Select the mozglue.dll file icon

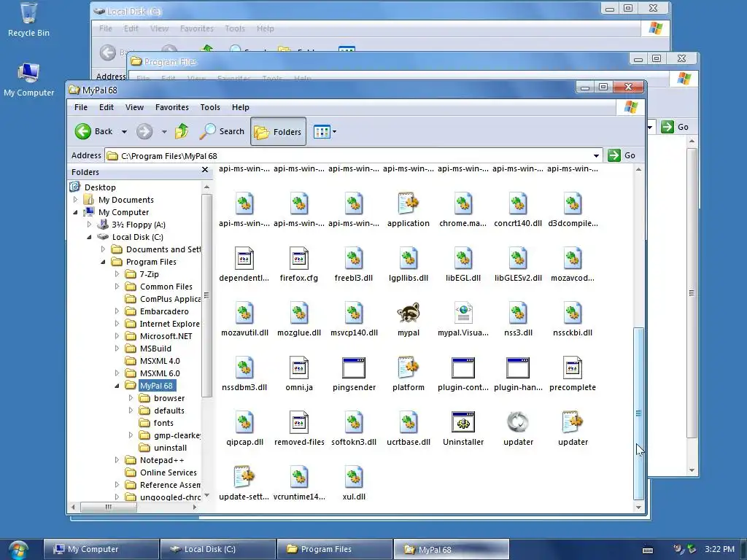(298, 313)
